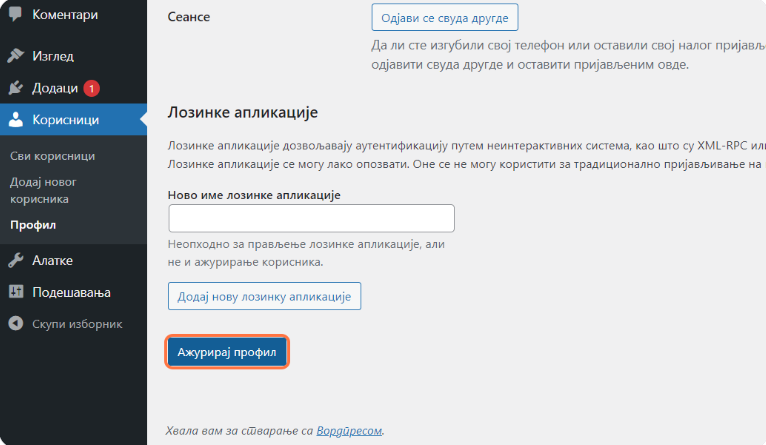
Task: Save with the Ажурирај профил button
Action: pos(227,352)
